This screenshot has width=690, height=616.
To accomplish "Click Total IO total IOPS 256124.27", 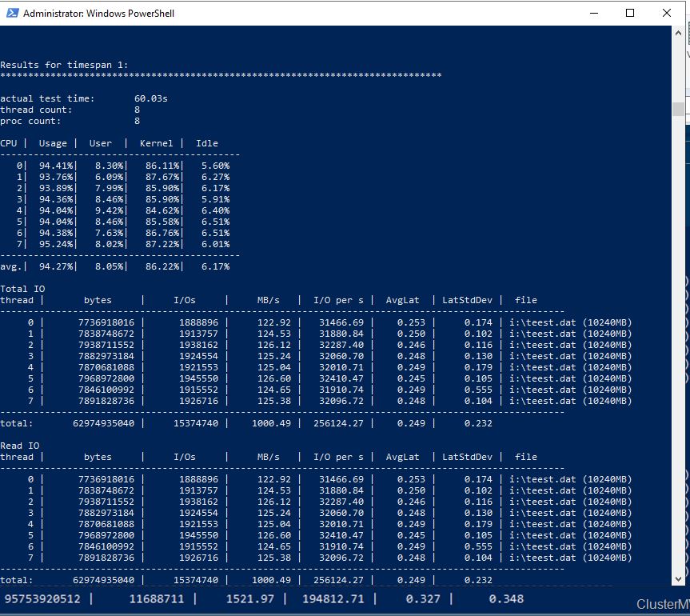I will [338, 423].
